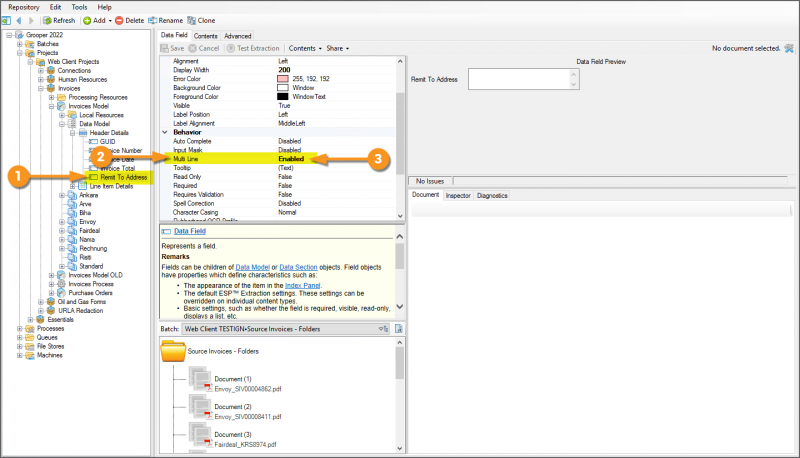Viewport: 800px width, 458px height.
Task: Click the Remit To Address preview input box
Action: 523,79
